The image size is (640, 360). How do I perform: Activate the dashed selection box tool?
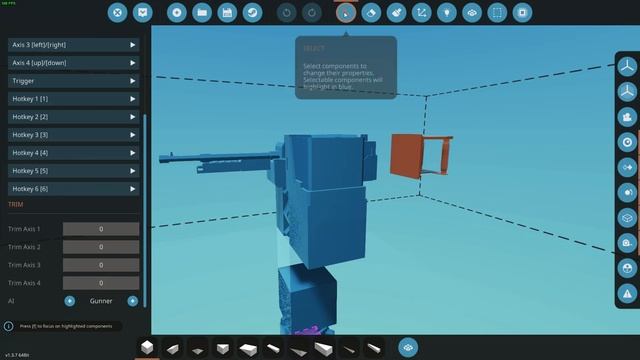[x=497, y=13]
